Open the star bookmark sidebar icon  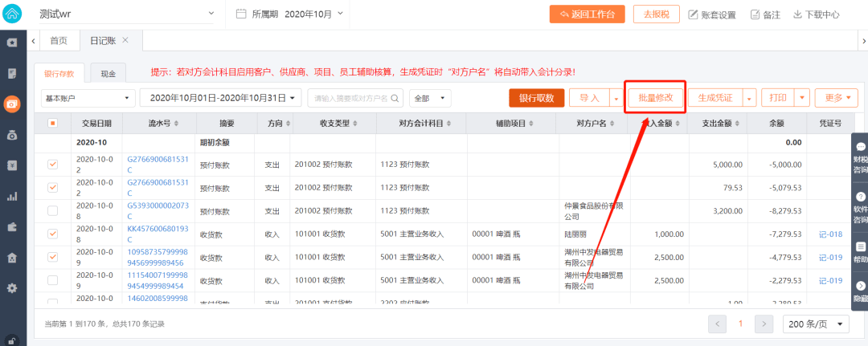(12, 43)
